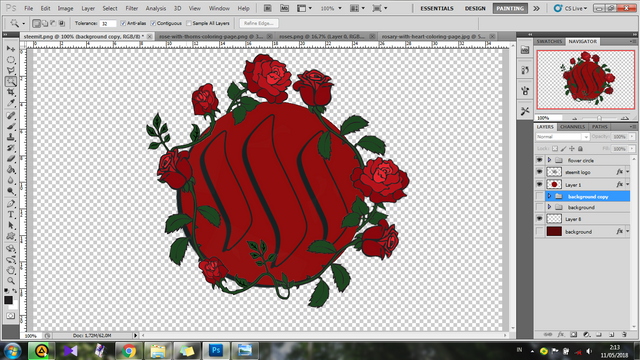640x360 pixels.
Task: Hide the steemit logo layer
Action: click(540, 172)
